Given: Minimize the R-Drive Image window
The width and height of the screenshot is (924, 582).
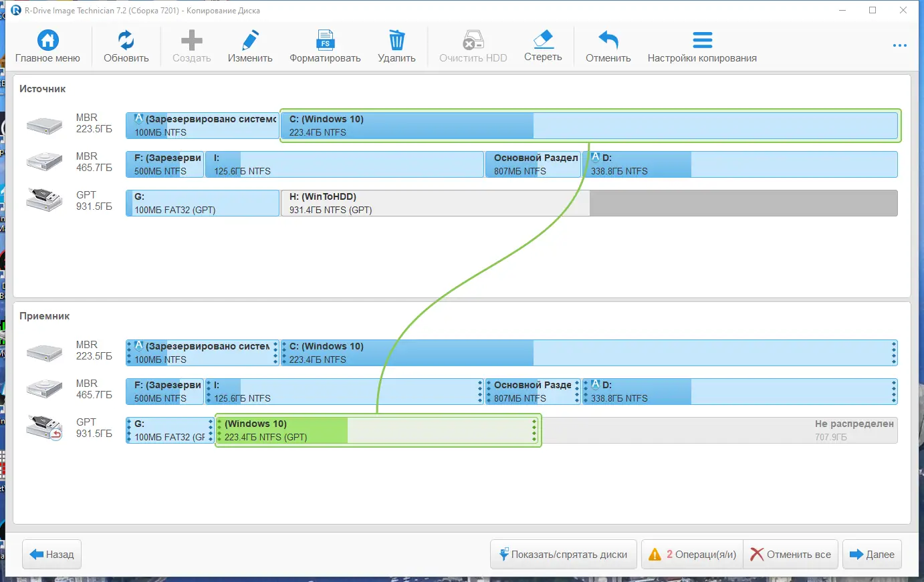Looking at the screenshot, I should (x=842, y=10).
